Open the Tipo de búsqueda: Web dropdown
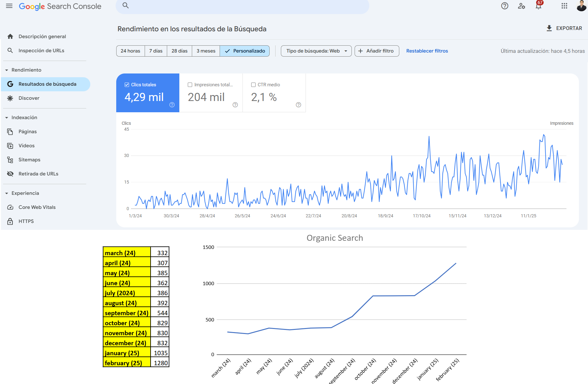This screenshot has width=588, height=384. (x=316, y=51)
